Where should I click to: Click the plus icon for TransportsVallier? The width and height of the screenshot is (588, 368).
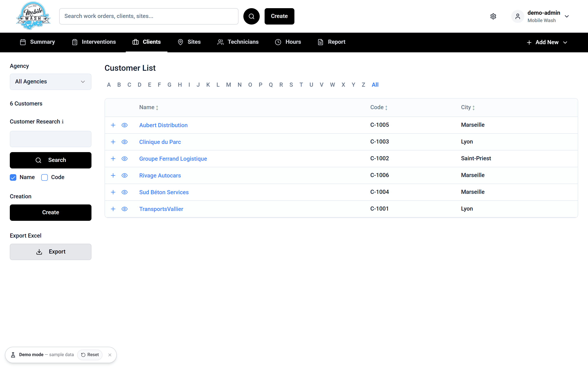113,209
